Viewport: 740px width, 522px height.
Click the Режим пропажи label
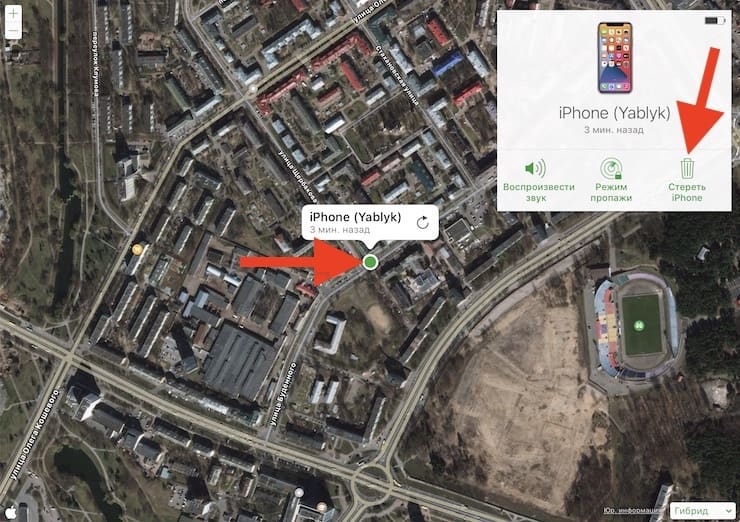(611, 192)
